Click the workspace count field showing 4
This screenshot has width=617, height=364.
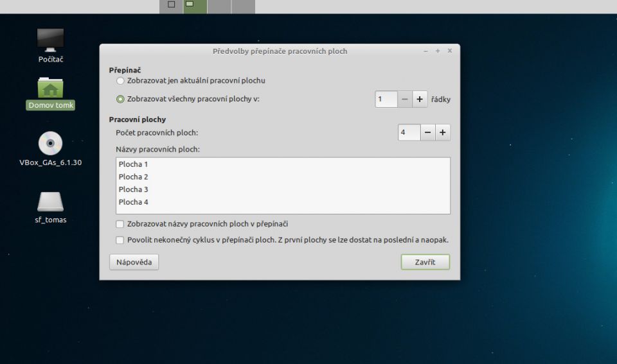[409, 133]
